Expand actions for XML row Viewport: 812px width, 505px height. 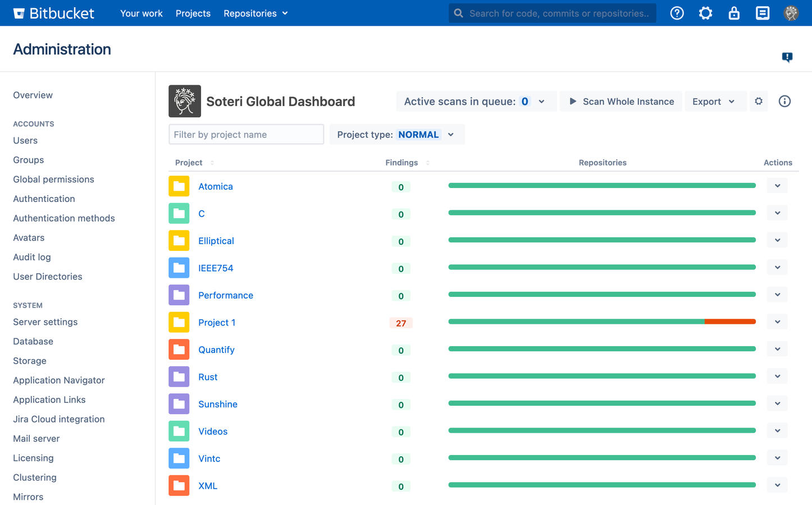[777, 485]
